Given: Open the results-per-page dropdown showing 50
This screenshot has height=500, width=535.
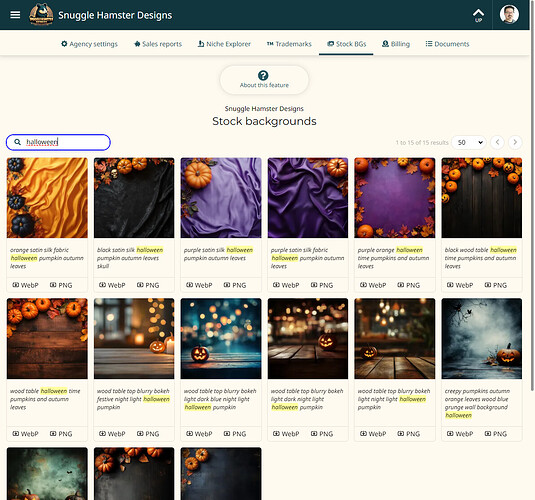Looking at the screenshot, I should pyautogui.click(x=469, y=142).
